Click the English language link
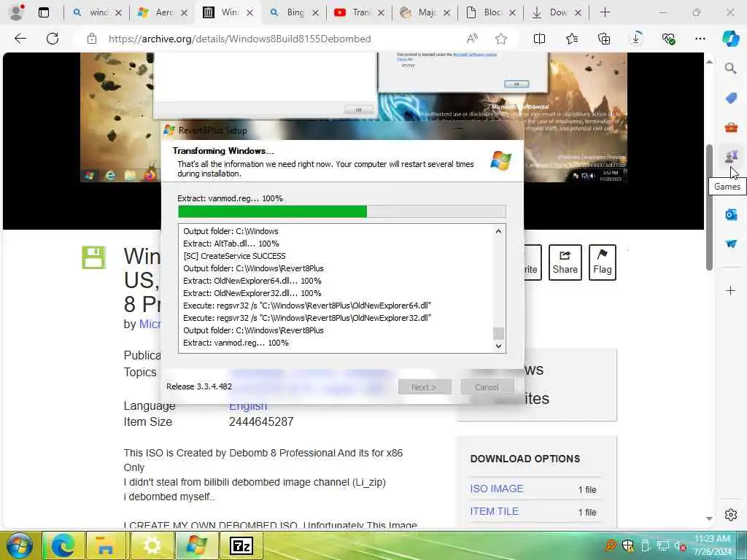Image resolution: width=747 pixels, height=560 pixels. (x=248, y=407)
